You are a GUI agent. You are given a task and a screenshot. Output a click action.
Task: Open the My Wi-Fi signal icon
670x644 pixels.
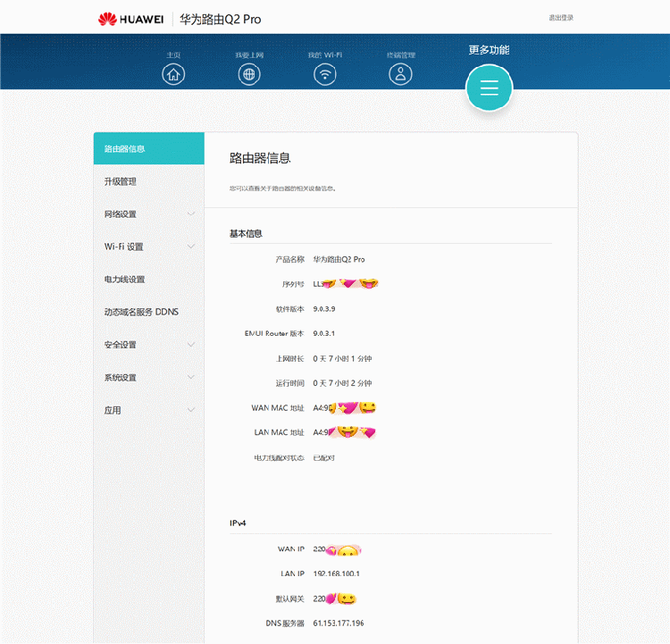click(x=325, y=74)
